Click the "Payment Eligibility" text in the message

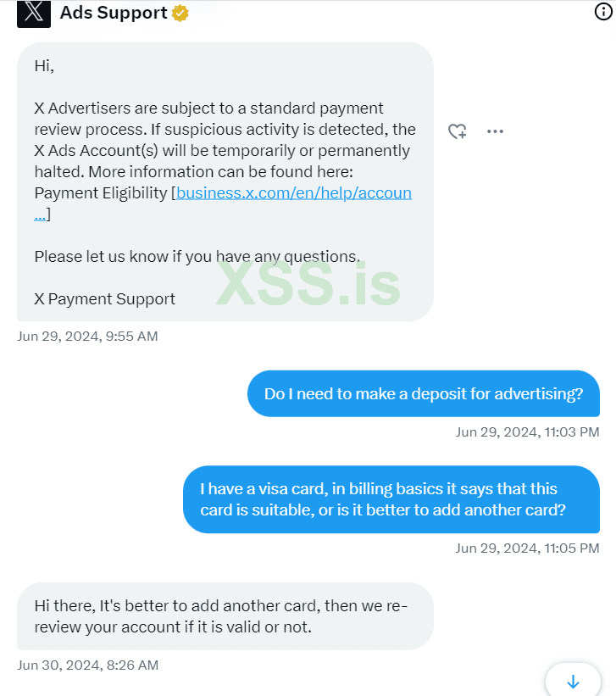pyautogui.click(x=101, y=192)
